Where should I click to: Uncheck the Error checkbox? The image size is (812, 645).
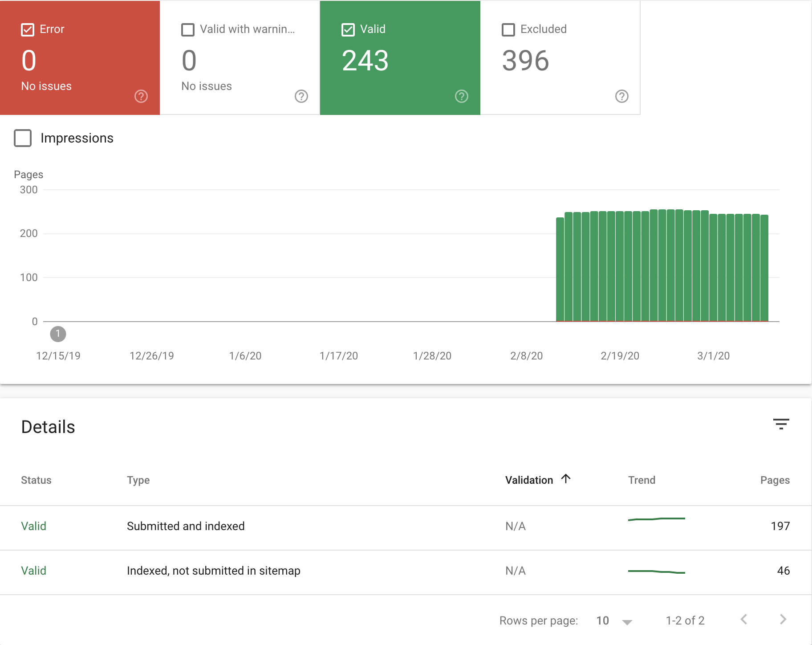[28, 30]
